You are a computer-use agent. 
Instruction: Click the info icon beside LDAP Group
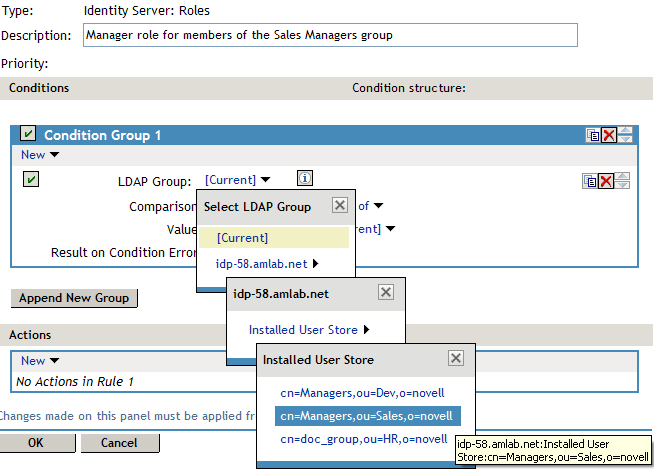(x=306, y=179)
